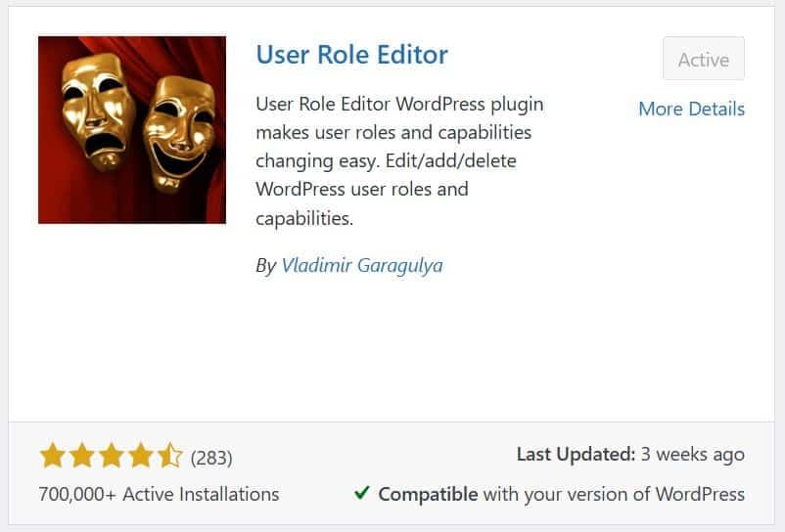Click the star rating icons
Image resolution: width=785 pixels, height=532 pixels.
pyautogui.click(x=112, y=456)
